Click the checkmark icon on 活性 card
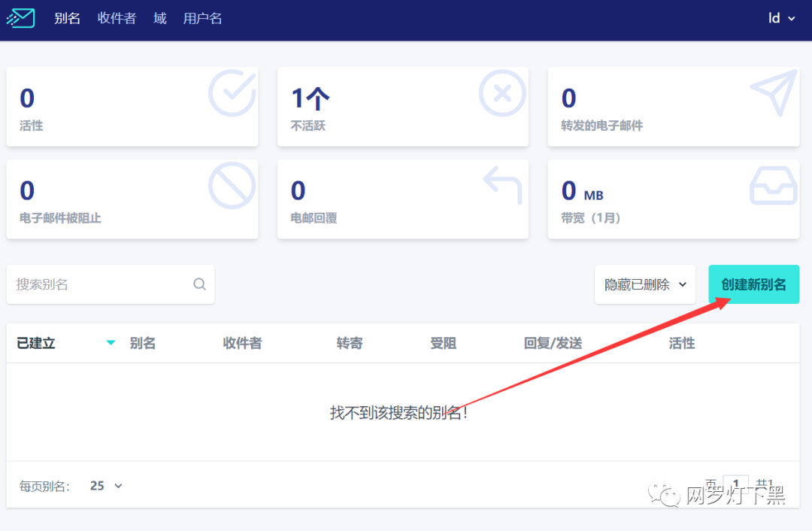Screen dimensions: 812x531 (x=232, y=93)
